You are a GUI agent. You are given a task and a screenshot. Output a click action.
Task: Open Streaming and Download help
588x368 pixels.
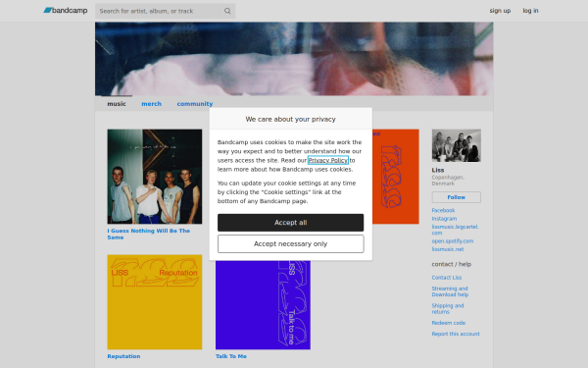[x=450, y=291]
